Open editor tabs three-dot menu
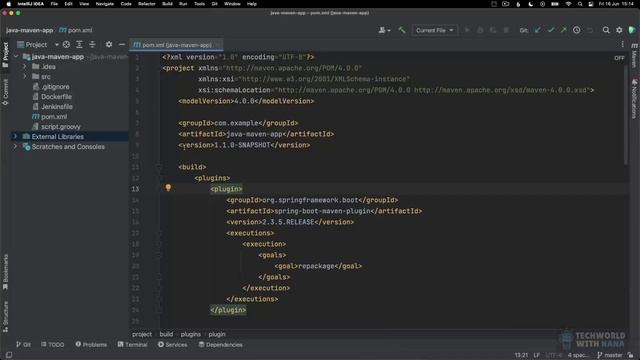This screenshot has width=640, height=360. [622, 44]
